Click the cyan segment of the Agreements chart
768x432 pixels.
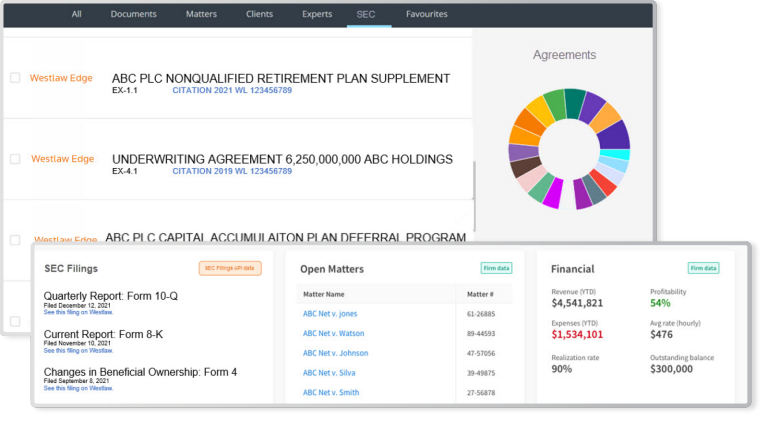[620, 155]
